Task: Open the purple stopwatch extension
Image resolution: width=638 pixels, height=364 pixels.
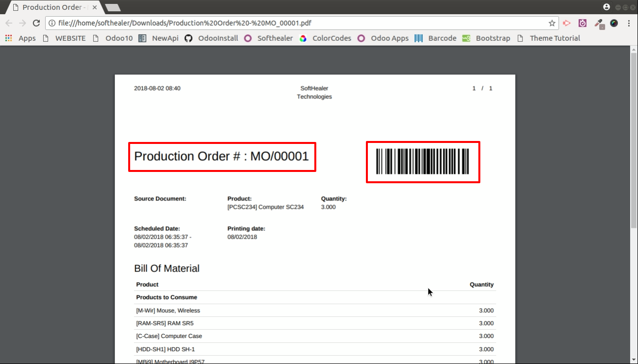Action: pyautogui.click(x=583, y=23)
